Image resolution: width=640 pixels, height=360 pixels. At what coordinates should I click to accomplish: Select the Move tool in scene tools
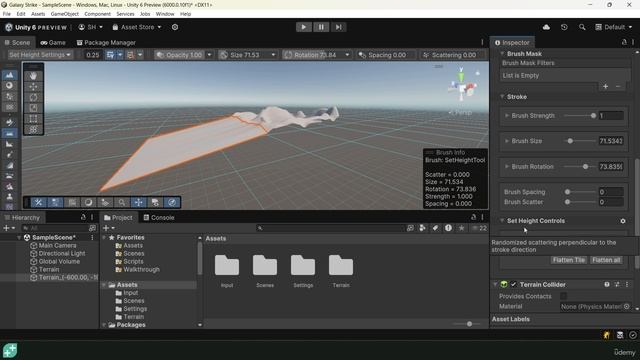tap(33, 87)
